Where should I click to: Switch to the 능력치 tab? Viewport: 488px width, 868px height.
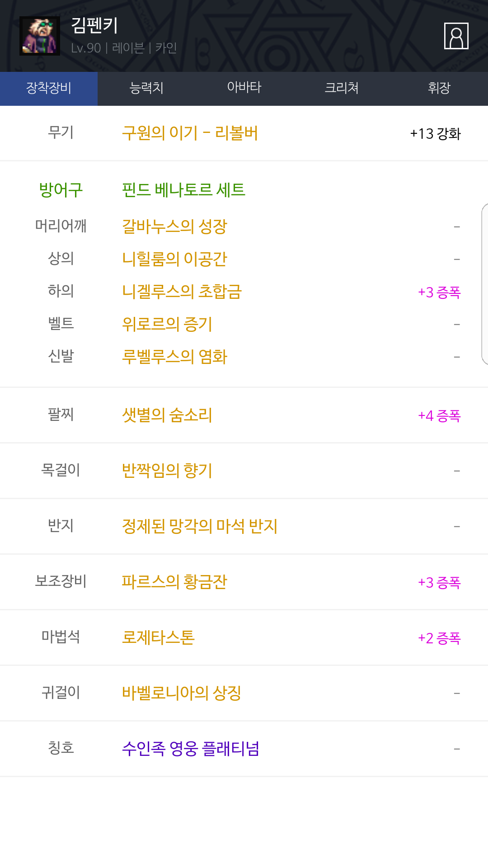pyautogui.click(x=146, y=88)
